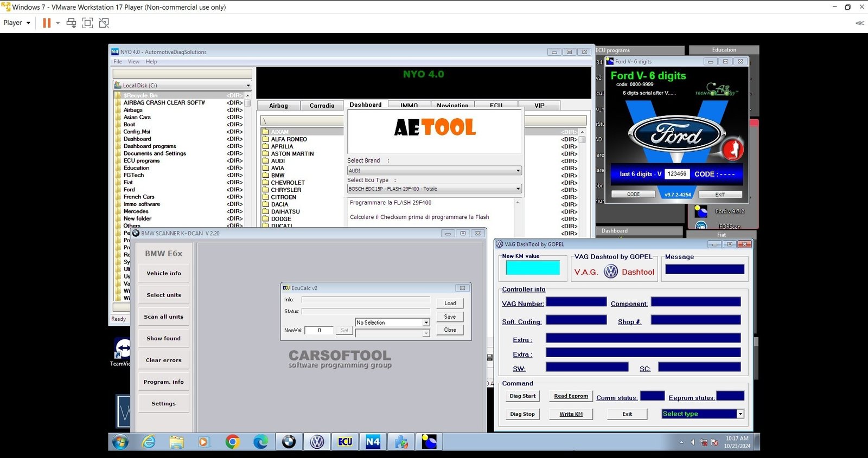This screenshot has height=458, width=868.
Task: Click Scan all units button
Action: 164,317
